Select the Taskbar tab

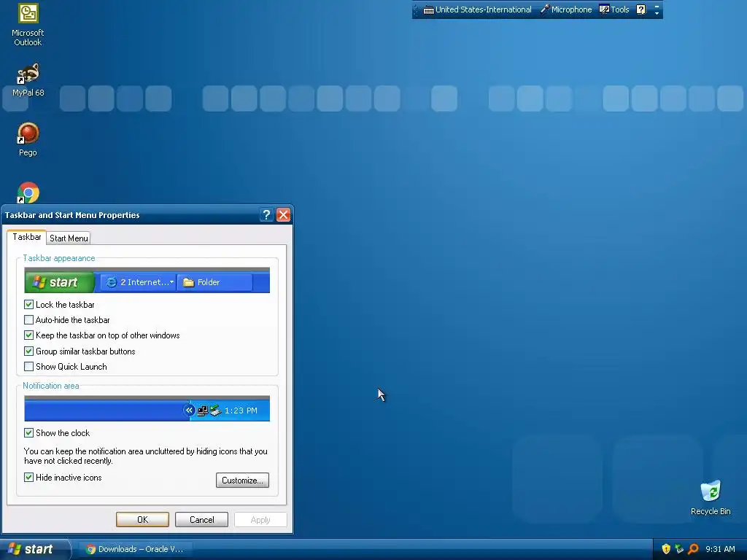[27, 237]
